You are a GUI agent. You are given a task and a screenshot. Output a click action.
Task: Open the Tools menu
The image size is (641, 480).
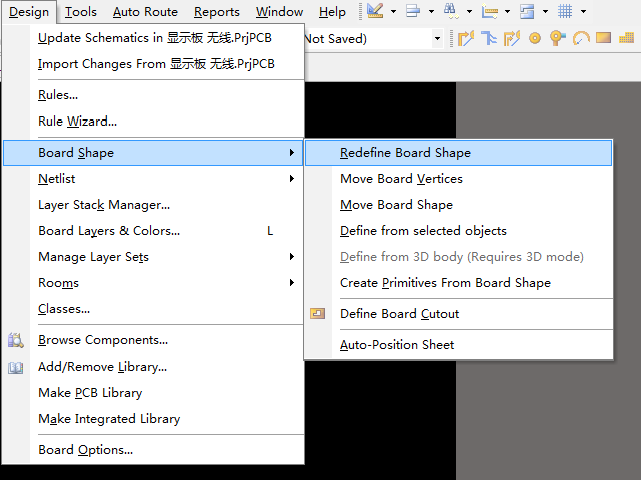coord(81,12)
